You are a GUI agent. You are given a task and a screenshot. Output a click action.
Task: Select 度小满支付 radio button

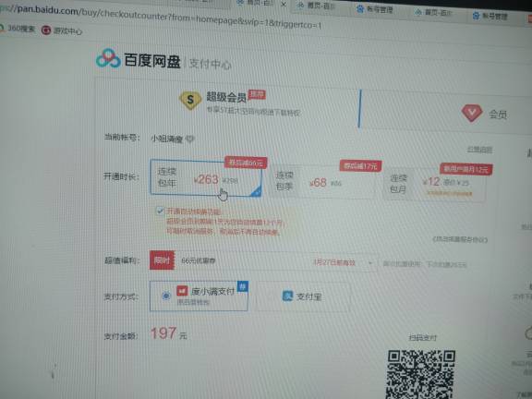coord(166,296)
